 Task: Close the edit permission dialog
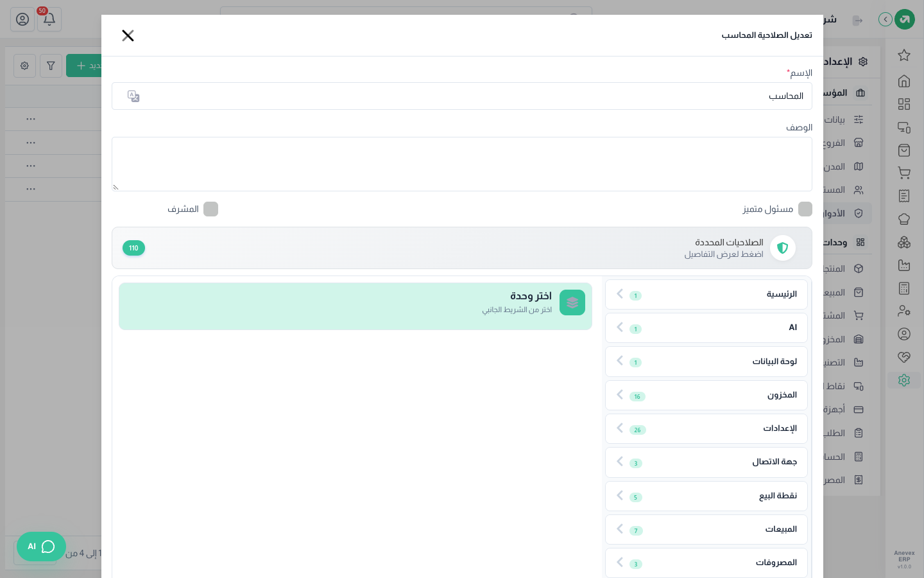pyautogui.click(x=128, y=35)
